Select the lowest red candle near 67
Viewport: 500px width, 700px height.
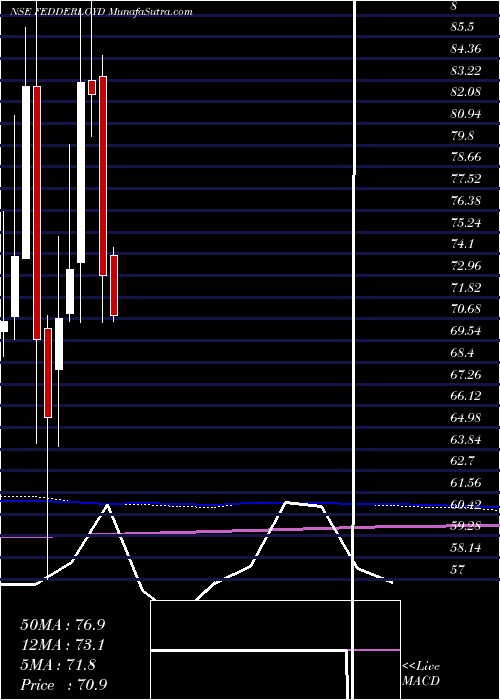[x=48, y=373]
